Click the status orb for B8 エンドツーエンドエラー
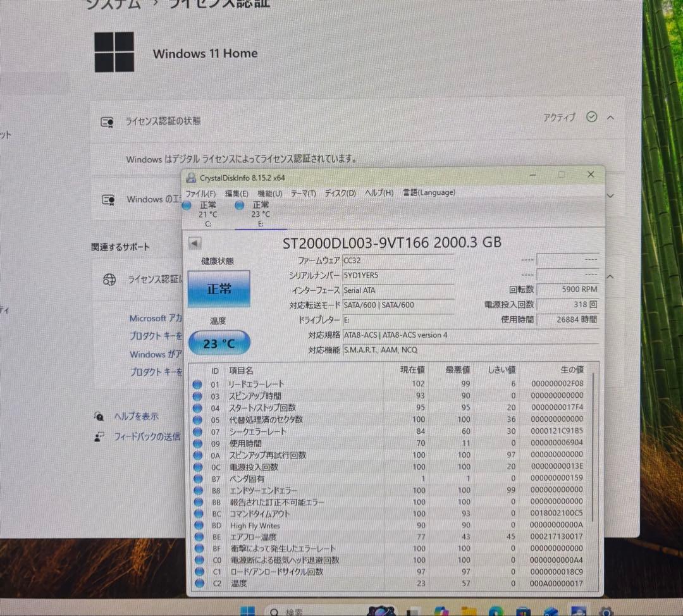Screen dimensions: 683x616 tap(198, 491)
